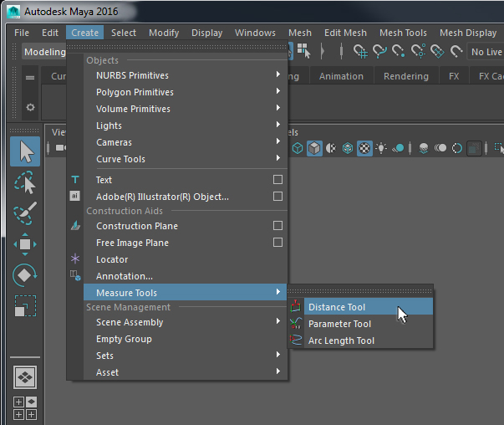The height and width of the screenshot is (425, 504).
Task: Choose the Rotate tool
Action: tap(25, 275)
